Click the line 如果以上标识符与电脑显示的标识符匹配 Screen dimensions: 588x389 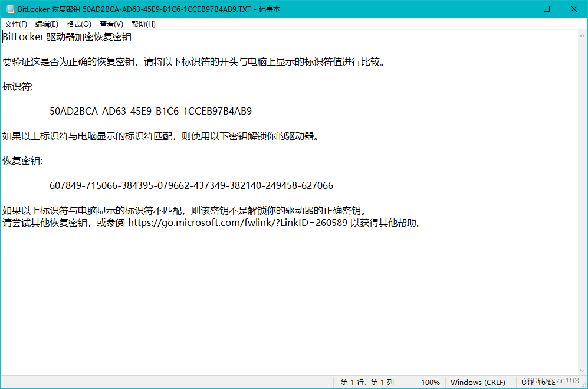pos(161,136)
